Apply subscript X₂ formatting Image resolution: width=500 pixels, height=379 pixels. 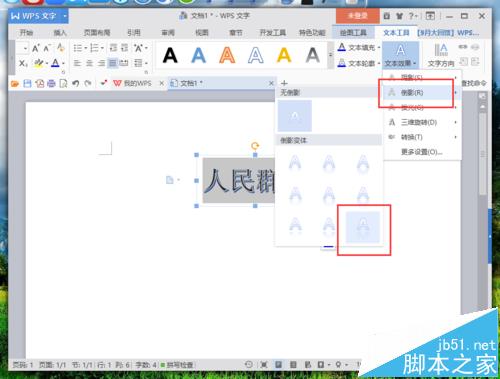[x=23, y=63]
